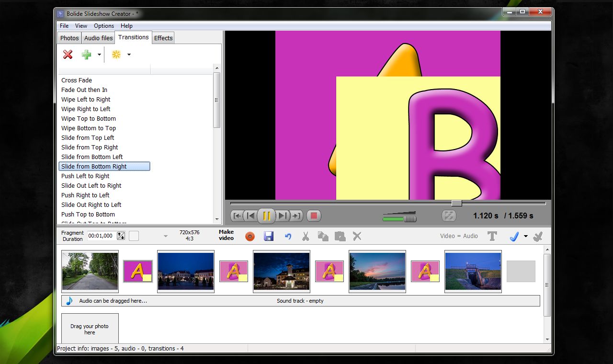Click transitions list scroll down arrow
Viewport: 613px width, 364px height.
(217, 219)
